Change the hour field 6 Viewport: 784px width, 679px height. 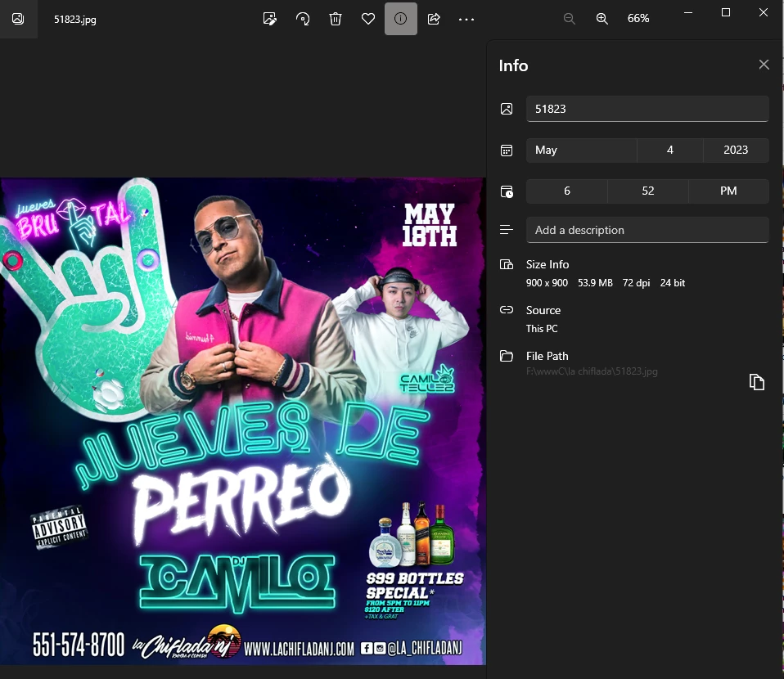567,191
